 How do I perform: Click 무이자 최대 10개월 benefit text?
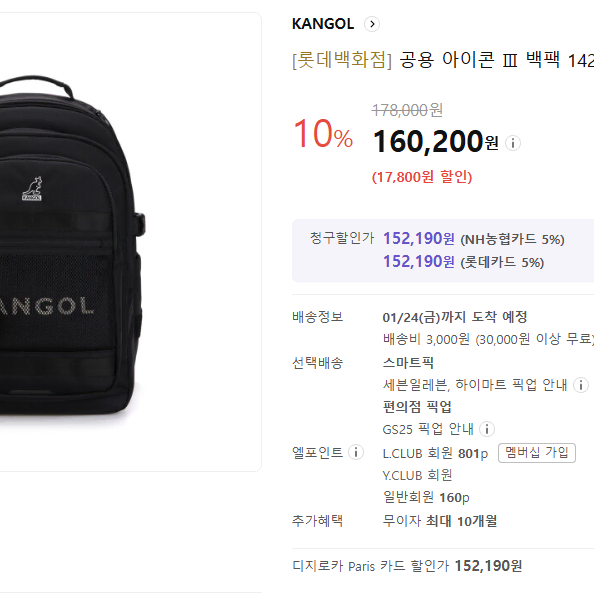[x=439, y=521]
